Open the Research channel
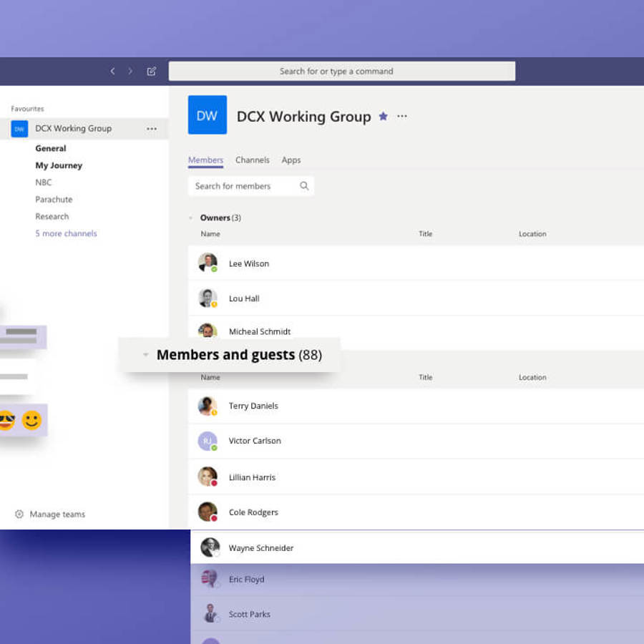Viewport: 644px width, 644px height. point(52,216)
